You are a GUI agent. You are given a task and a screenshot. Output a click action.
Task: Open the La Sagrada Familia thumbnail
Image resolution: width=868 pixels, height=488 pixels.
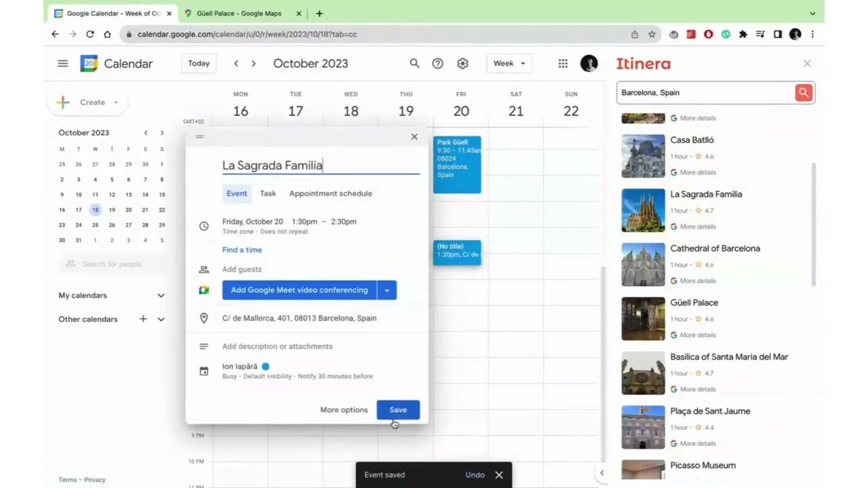(643, 210)
